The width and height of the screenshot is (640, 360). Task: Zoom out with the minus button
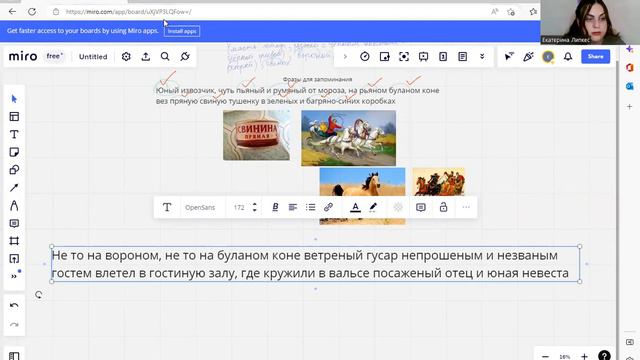coord(545,356)
